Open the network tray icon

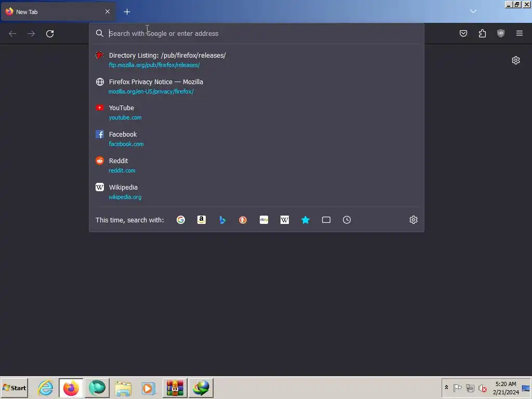[470, 388]
